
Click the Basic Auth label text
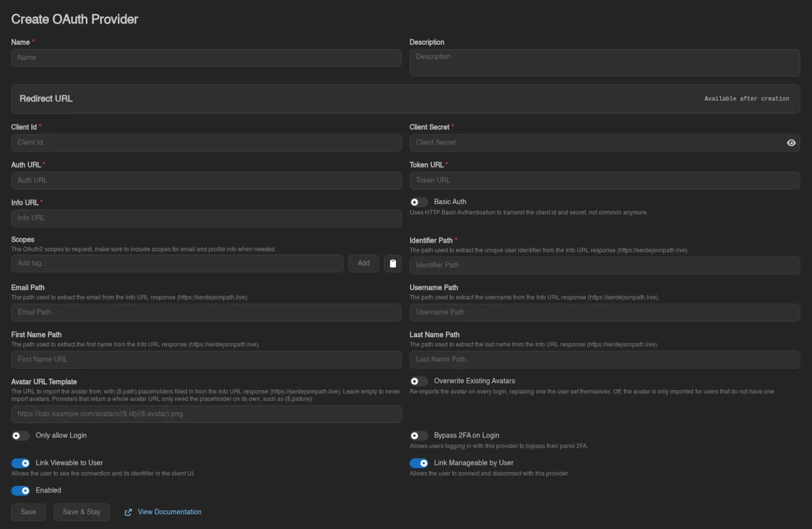450,202
